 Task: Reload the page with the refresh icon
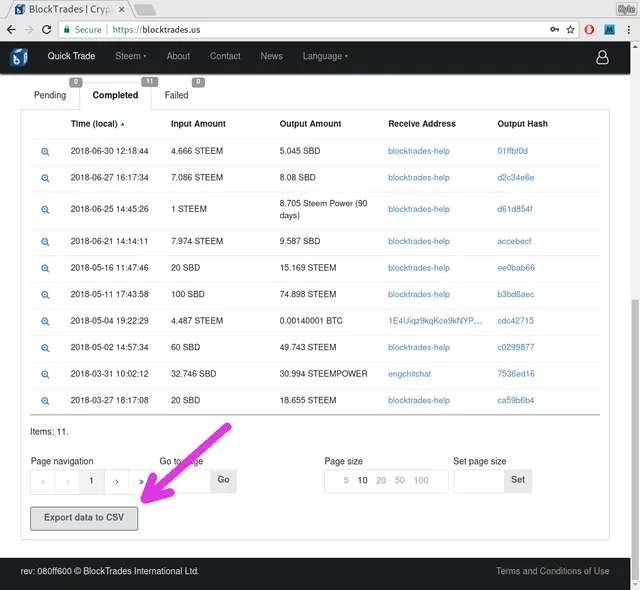point(47,30)
